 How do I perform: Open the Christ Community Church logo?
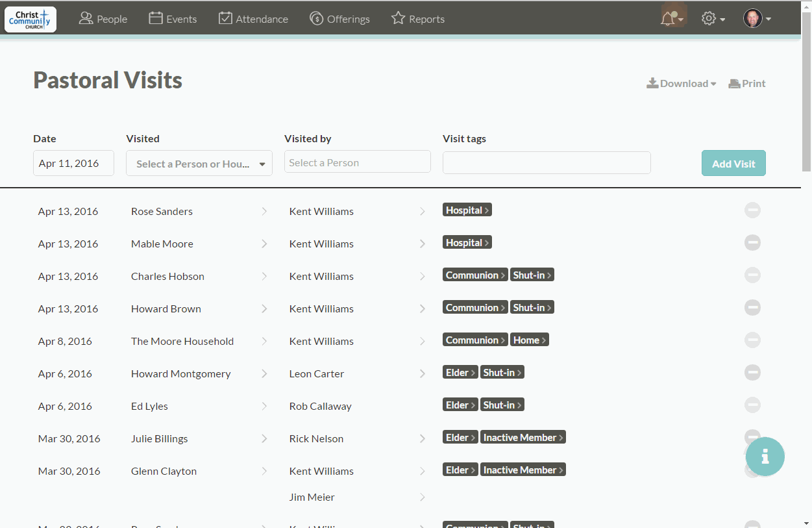point(30,19)
